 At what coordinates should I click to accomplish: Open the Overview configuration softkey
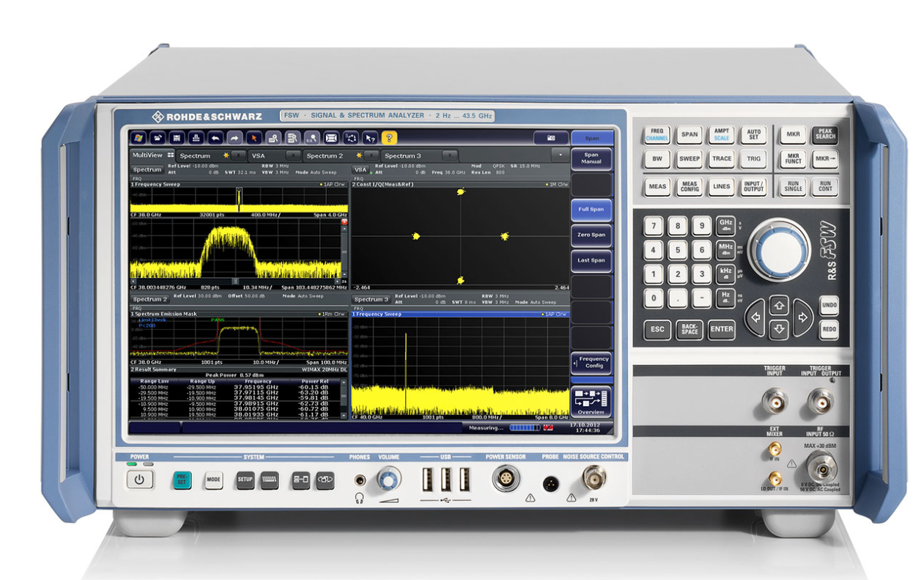point(591,402)
